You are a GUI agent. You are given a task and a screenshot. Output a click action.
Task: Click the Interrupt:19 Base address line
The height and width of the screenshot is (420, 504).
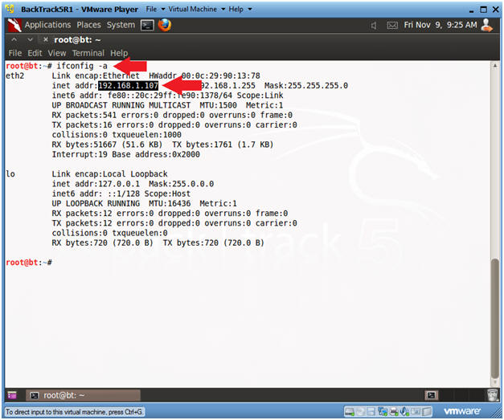click(126, 154)
